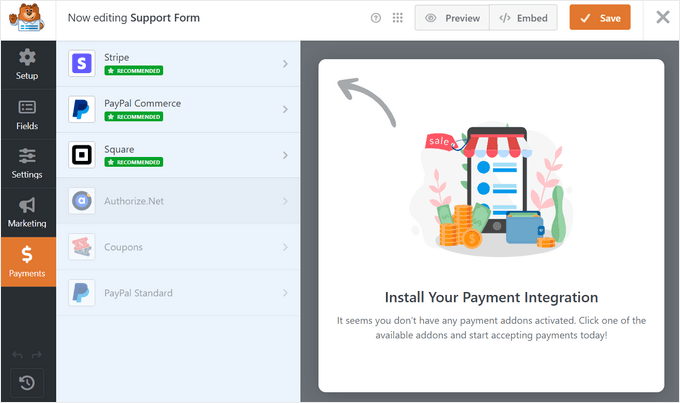Click the Embed button
680x403 pixels.
coord(523,18)
